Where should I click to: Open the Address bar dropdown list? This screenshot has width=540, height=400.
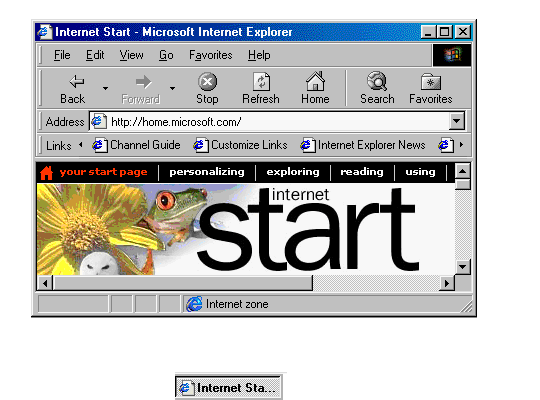pos(457,121)
